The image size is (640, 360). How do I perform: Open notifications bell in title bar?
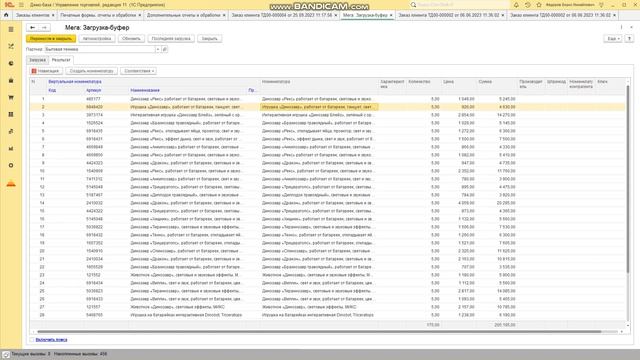click(x=516, y=5)
